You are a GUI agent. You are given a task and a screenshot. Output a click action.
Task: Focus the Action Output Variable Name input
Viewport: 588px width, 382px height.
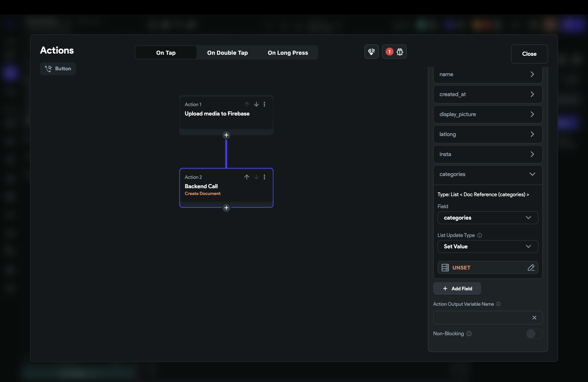click(488, 318)
